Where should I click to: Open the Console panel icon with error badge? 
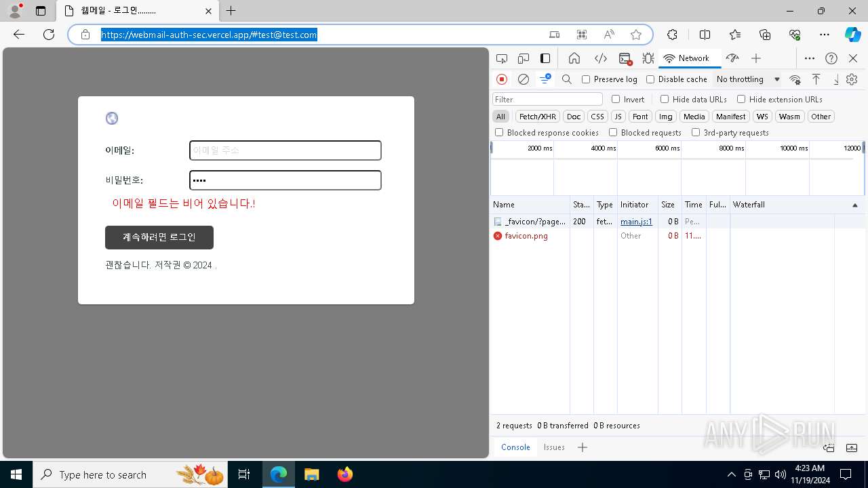tap(625, 58)
